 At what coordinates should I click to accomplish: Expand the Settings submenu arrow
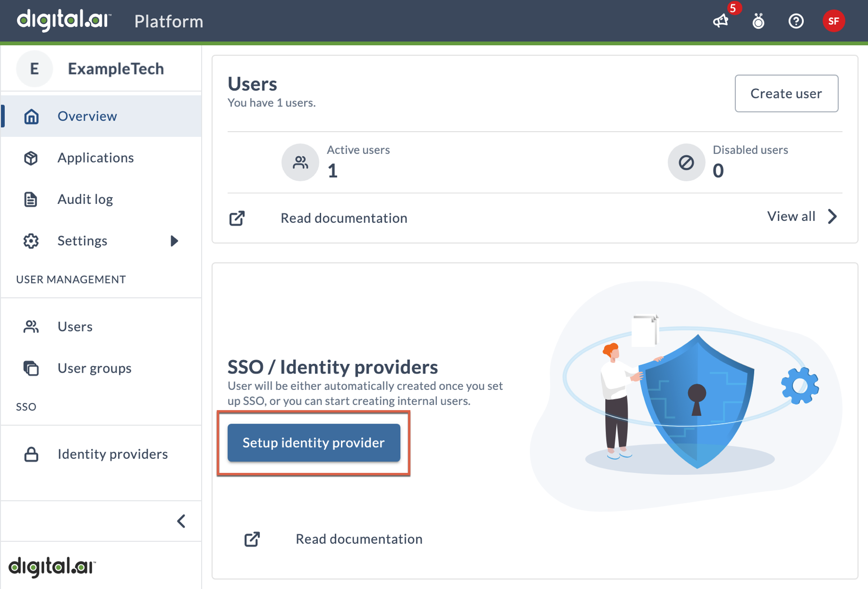pyautogui.click(x=175, y=241)
